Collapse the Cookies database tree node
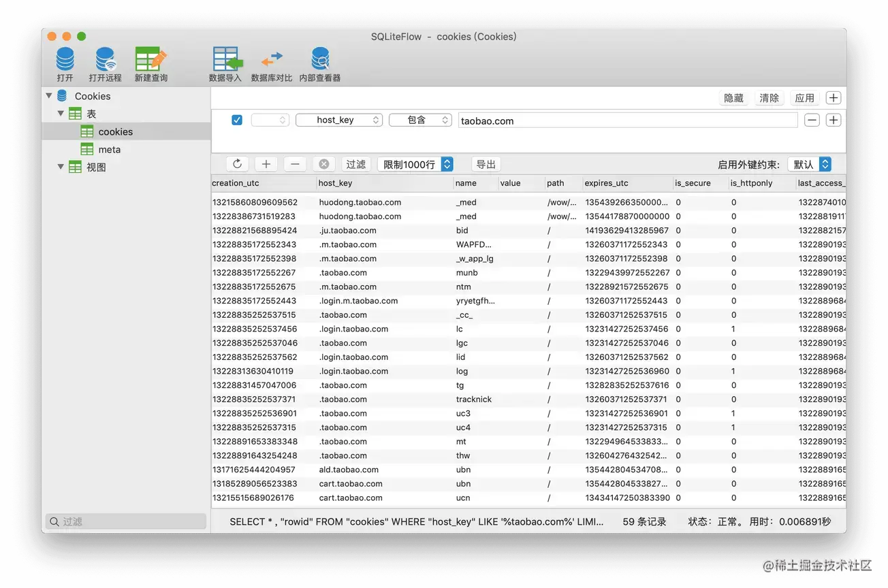Image resolution: width=888 pixels, height=588 pixels. pos(49,96)
